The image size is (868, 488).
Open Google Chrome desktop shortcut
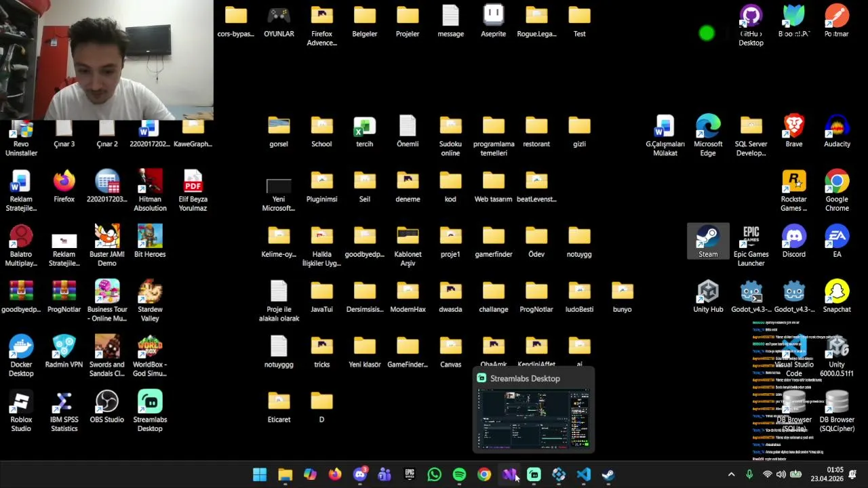[837, 190]
